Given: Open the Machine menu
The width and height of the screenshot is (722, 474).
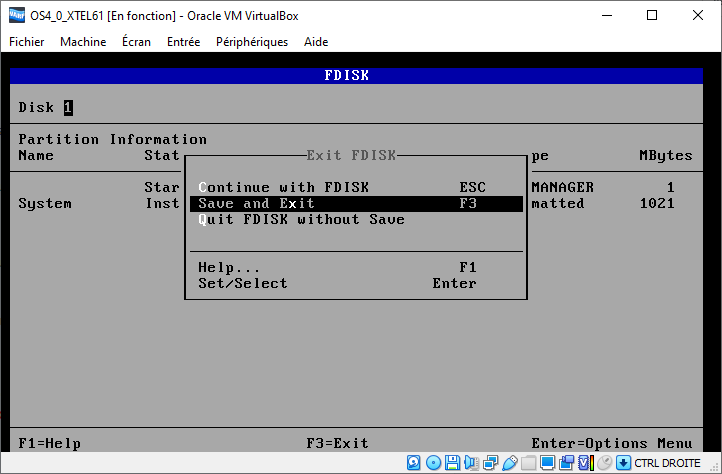Looking at the screenshot, I should (83, 42).
